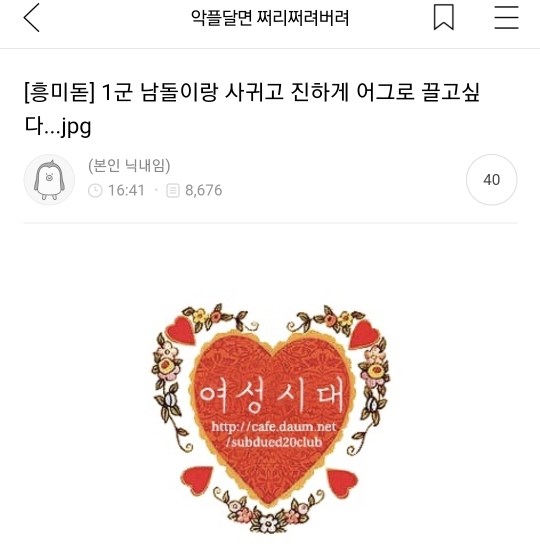Tap the board name 악플달면 쩌리쩌려버려
The height and width of the screenshot is (549, 540).
click(x=270, y=18)
